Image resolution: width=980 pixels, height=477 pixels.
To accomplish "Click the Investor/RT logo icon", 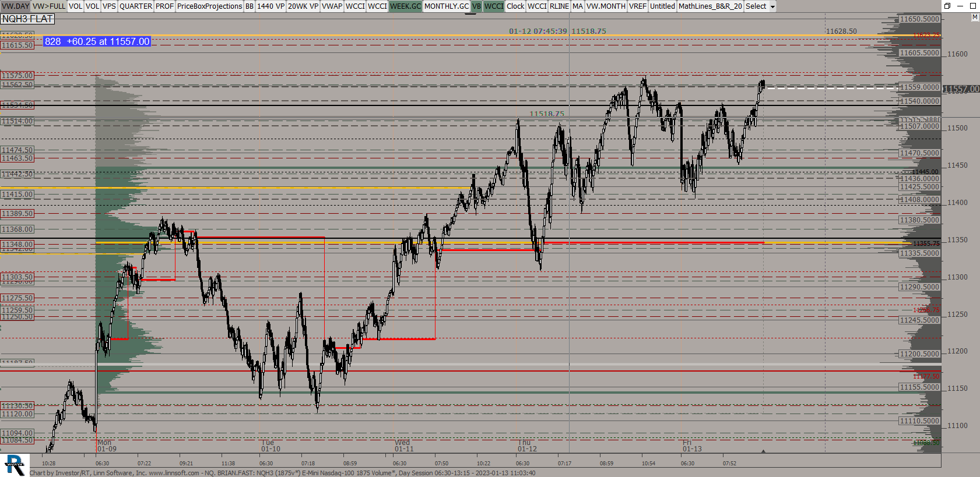I will (x=15, y=466).
